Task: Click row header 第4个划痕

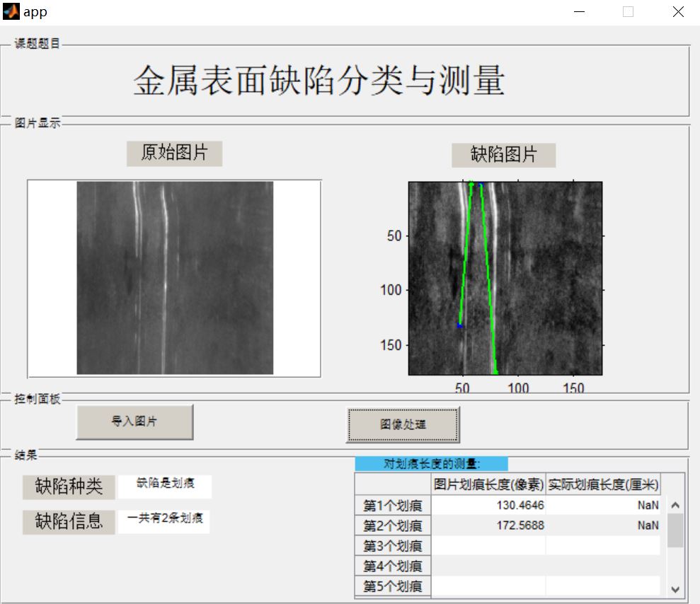Action: click(x=393, y=566)
